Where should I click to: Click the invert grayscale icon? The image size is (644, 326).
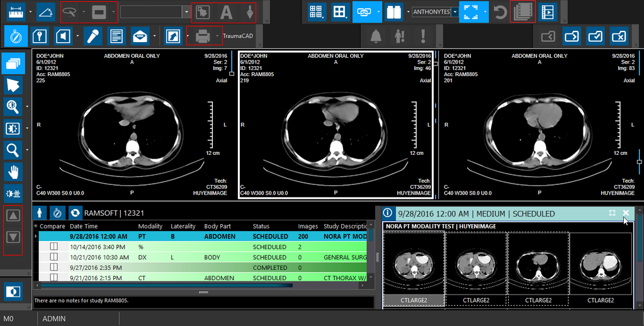pyautogui.click(x=13, y=291)
